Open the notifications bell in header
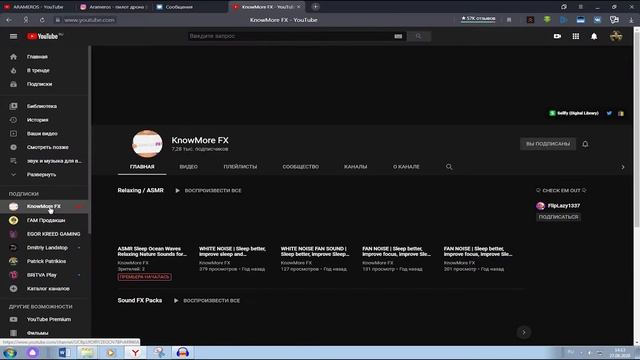Image resolution: width=640 pixels, height=360 pixels. [x=594, y=36]
